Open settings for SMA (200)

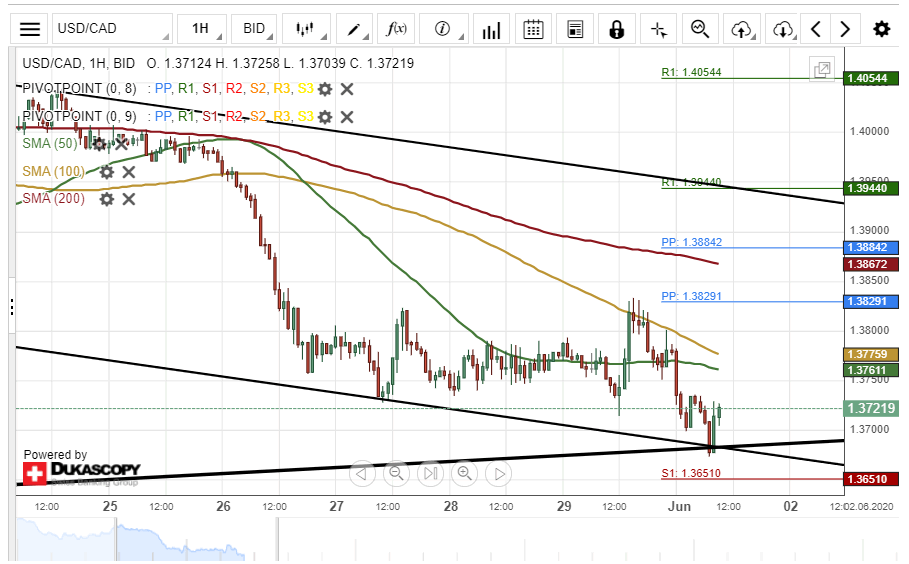[x=107, y=199]
